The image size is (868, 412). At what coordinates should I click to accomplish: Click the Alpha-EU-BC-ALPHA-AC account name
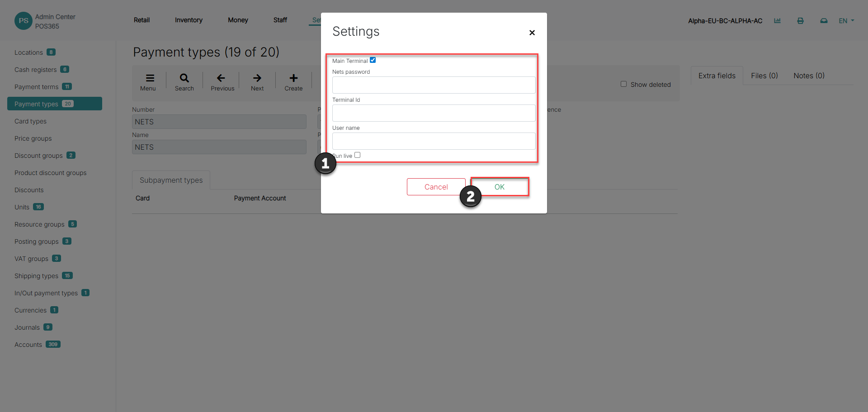pyautogui.click(x=725, y=21)
